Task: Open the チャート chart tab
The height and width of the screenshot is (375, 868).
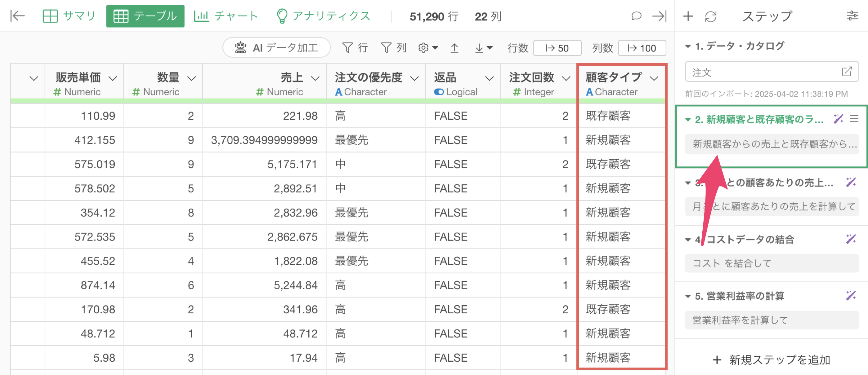Action: 226,16
